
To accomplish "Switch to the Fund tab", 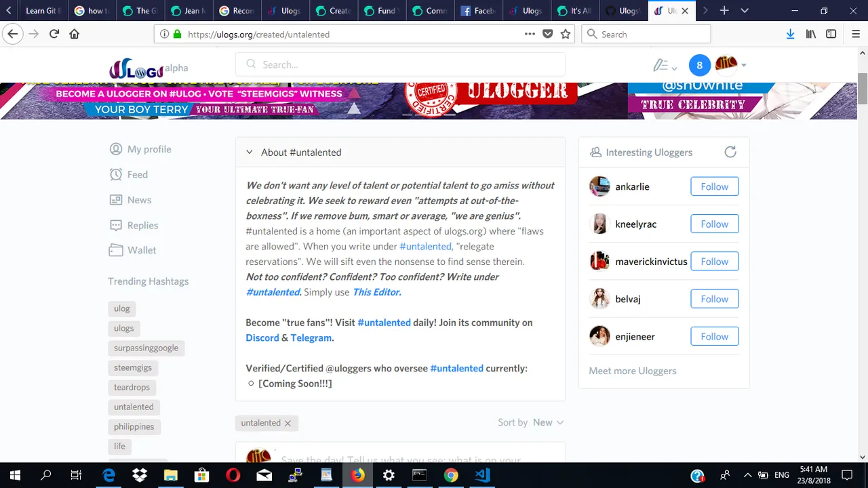I will pyautogui.click(x=382, y=11).
